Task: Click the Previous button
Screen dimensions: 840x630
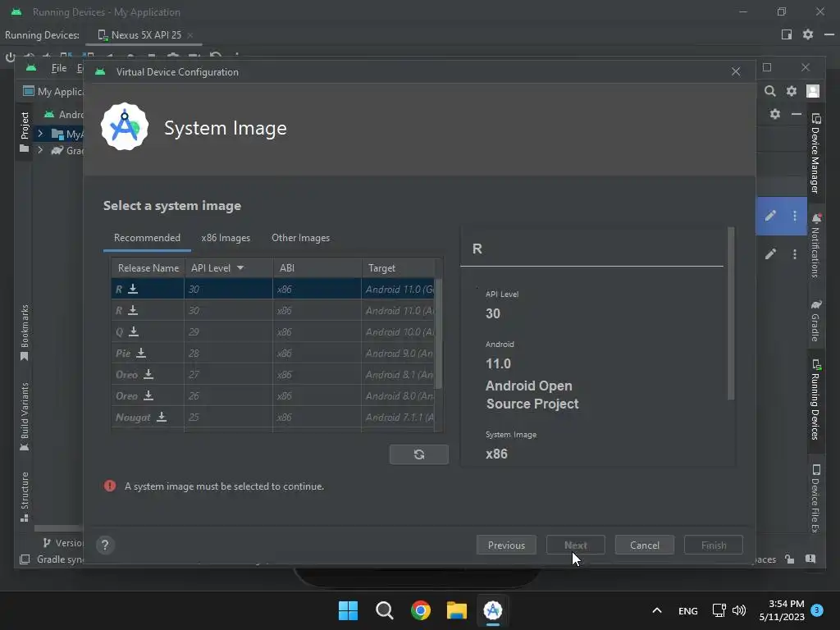Action: (506, 545)
